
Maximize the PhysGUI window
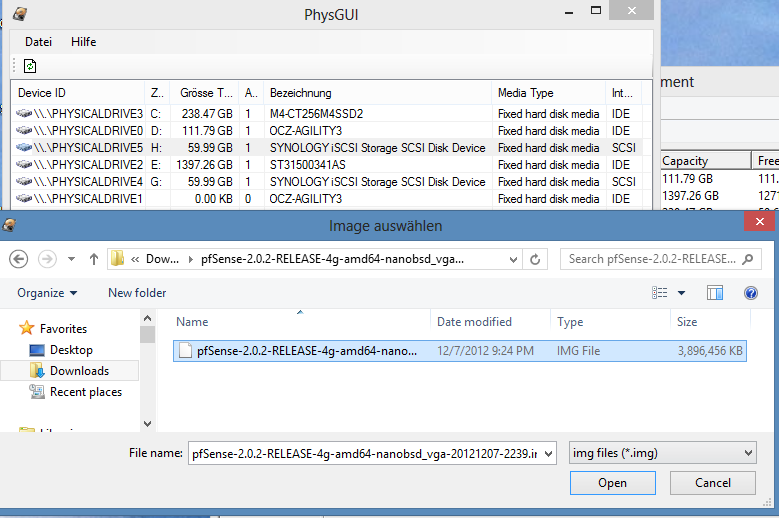(x=596, y=10)
